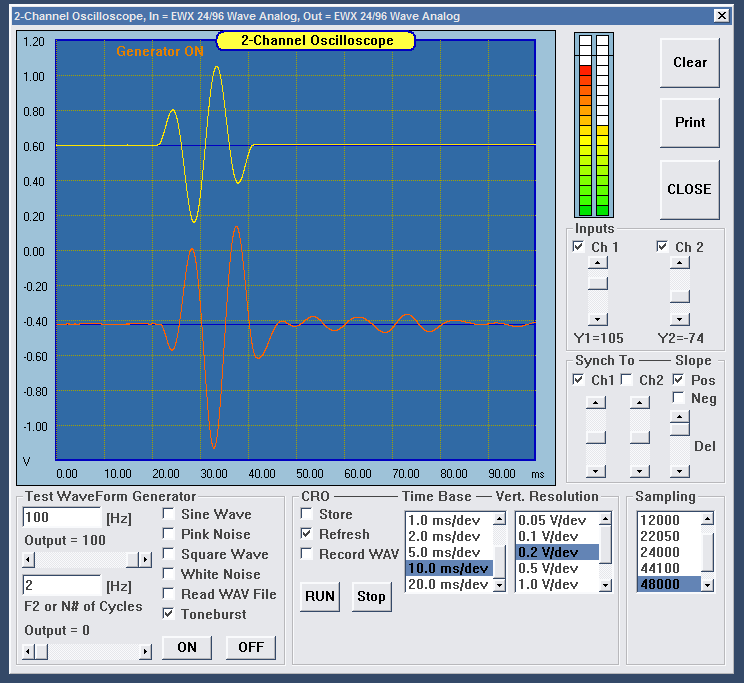Clear the oscilloscope display with Clear button
The height and width of the screenshot is (683, 744).
click(689, 63)
